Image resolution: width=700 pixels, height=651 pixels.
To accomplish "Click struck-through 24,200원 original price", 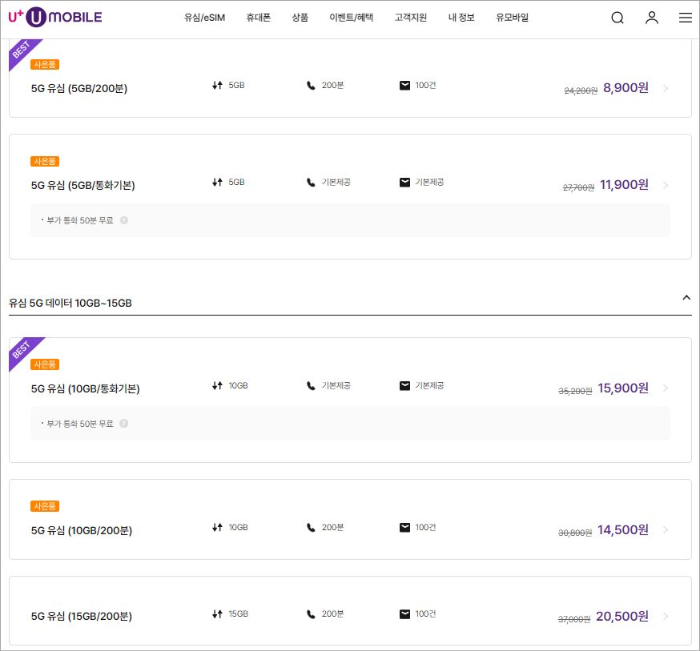I will pos(581,91).
